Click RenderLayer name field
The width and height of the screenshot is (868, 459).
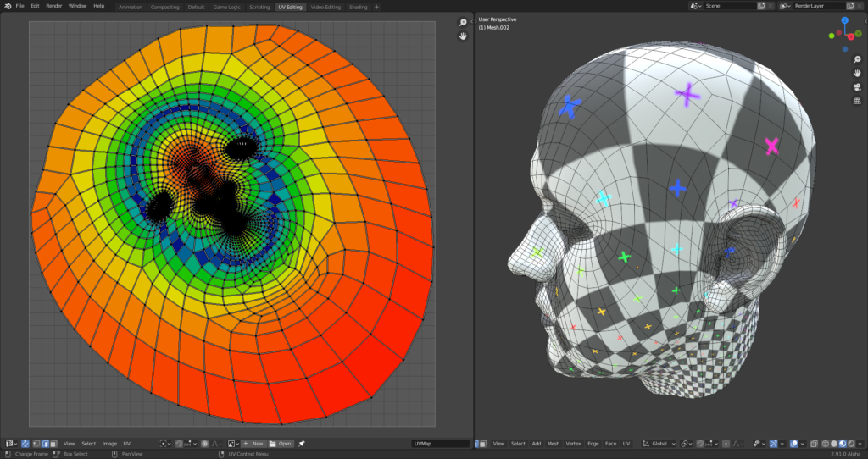[x=820, y=6]
